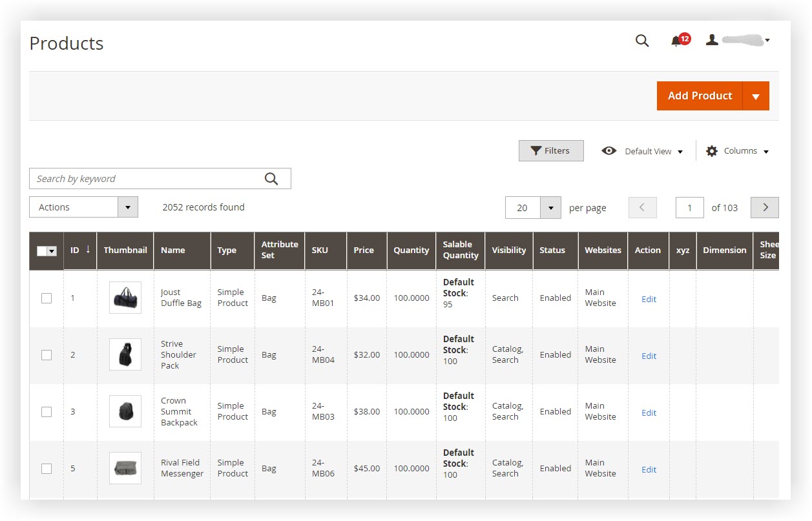Image resolution: width=812 pixels, height=521 pixels.
Task: Expand the Add Product dropdown arrow
Action: (756, 96)
